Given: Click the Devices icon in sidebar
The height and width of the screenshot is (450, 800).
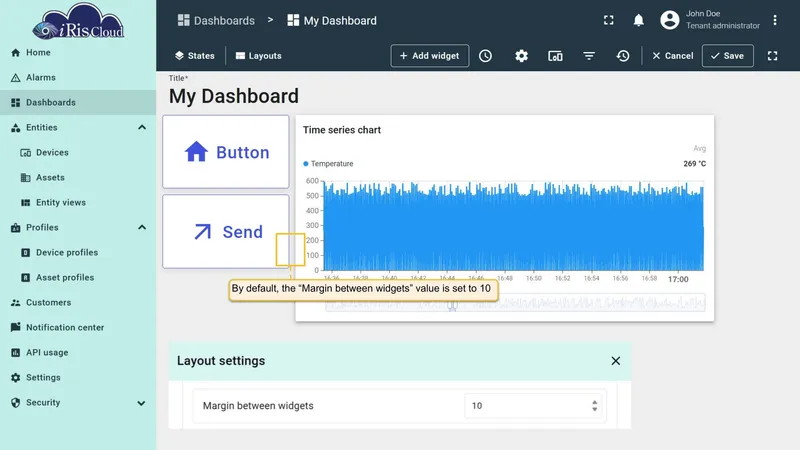Looking at the screenshot, I should coord(25,153).
